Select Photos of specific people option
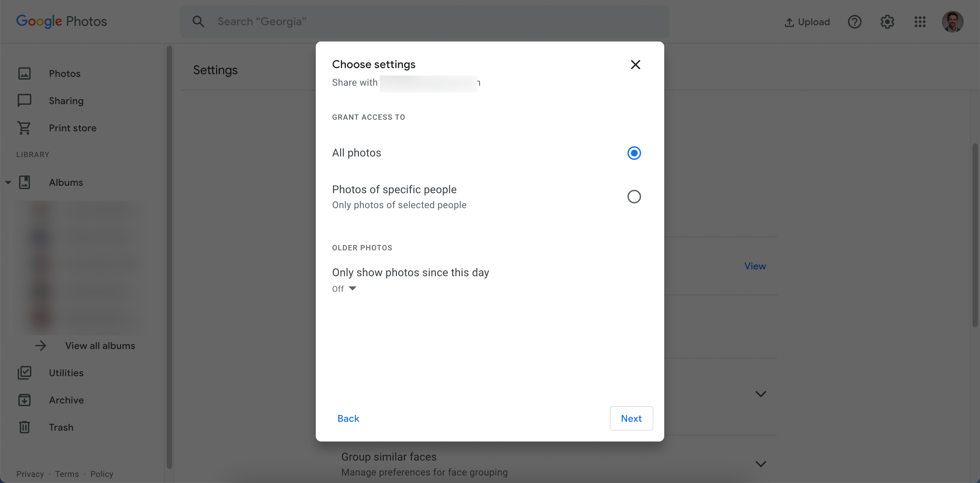This screenshot has height=483, width=980. pyautogui.click(x=634, y=196)
